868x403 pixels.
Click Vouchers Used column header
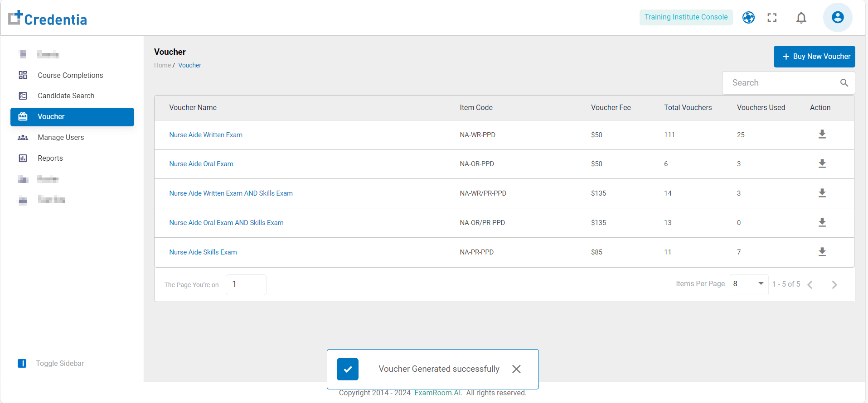[761, 108]
